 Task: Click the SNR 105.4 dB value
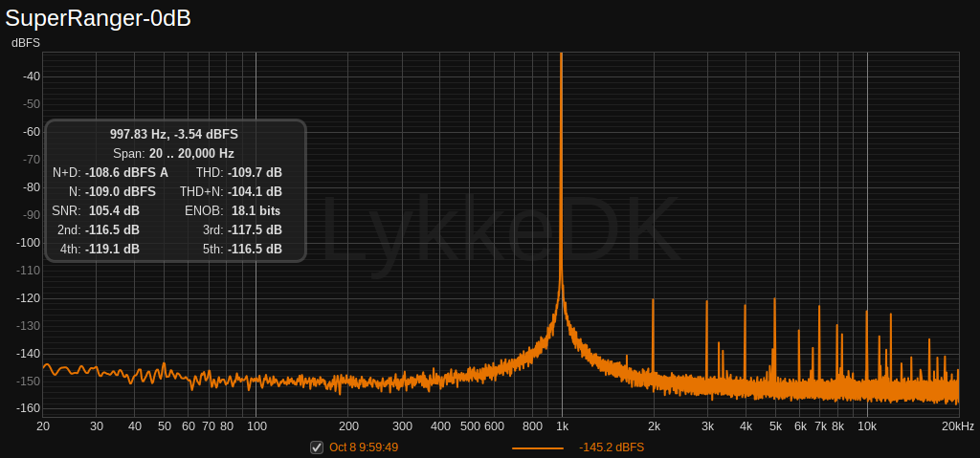point(115,210)
